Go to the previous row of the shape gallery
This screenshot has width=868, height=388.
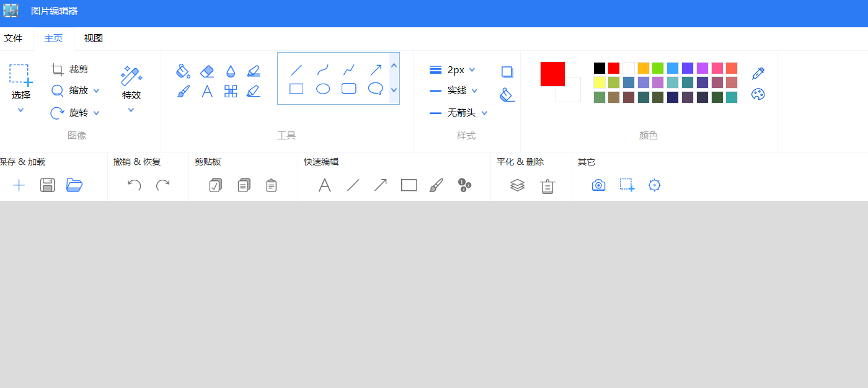(394, 65)
